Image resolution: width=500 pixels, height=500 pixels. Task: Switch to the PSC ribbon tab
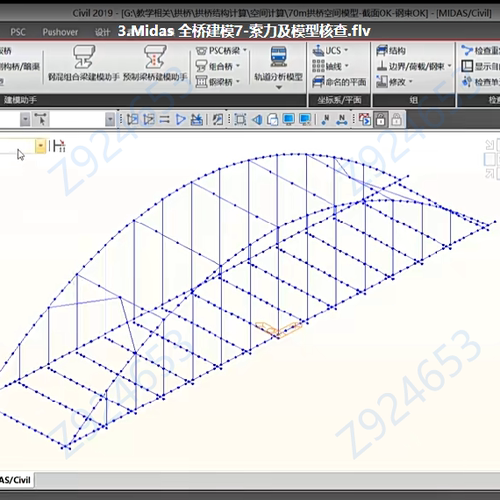tap(18, 32)
